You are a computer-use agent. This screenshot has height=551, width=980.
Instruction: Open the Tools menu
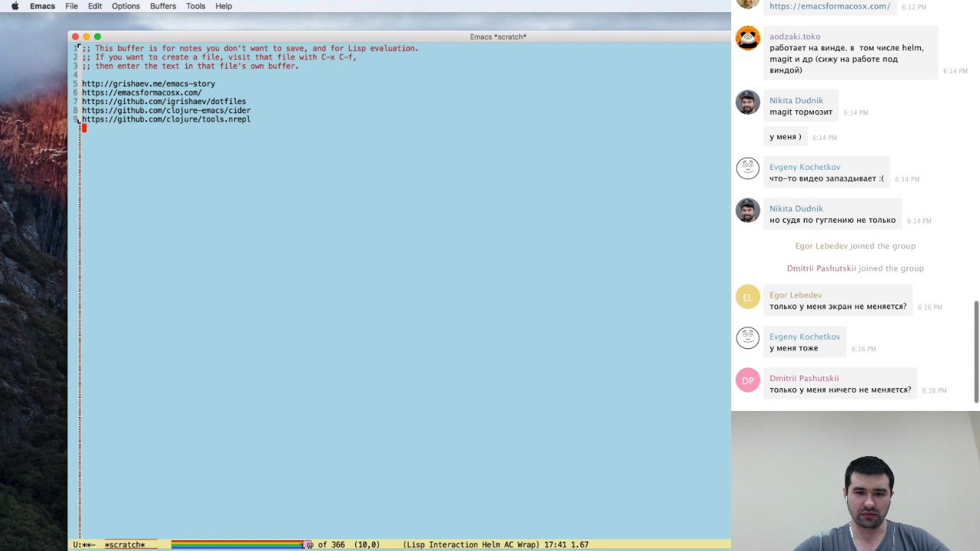coord(196,6)
